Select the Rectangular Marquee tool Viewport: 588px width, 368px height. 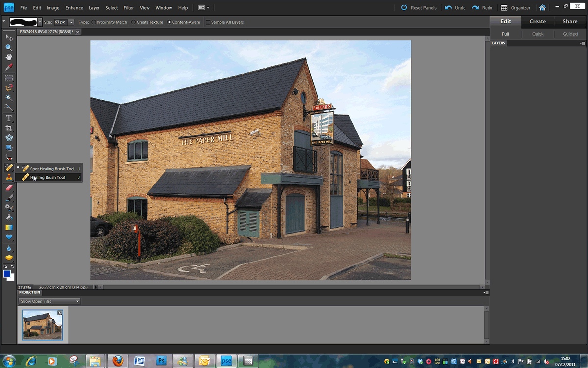click(9, 78)
